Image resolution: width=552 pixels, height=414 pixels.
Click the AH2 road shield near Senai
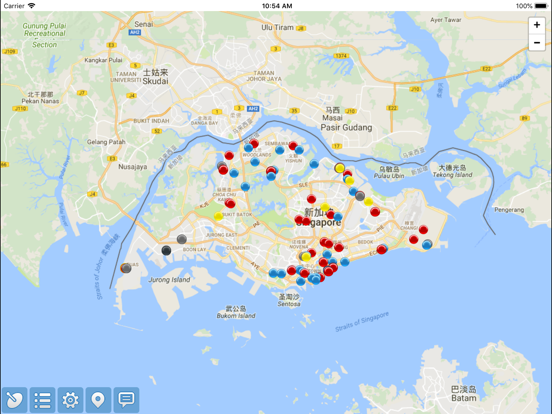[x=134, y=32]
